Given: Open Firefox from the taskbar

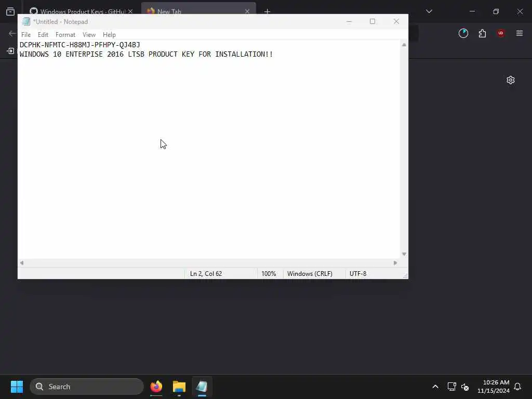Looking at the screenshot, I should click(x=156, y=387).
